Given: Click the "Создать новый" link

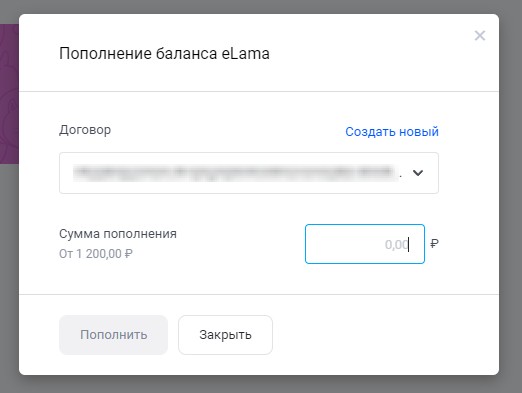Looking at the screenshot, I should pyautogui.click(x=392, y=132).
